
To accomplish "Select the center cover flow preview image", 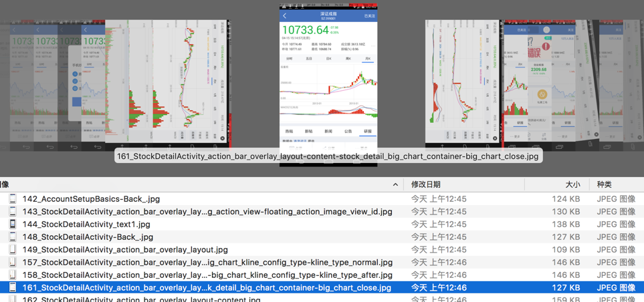I will click(x=328, y=80).
